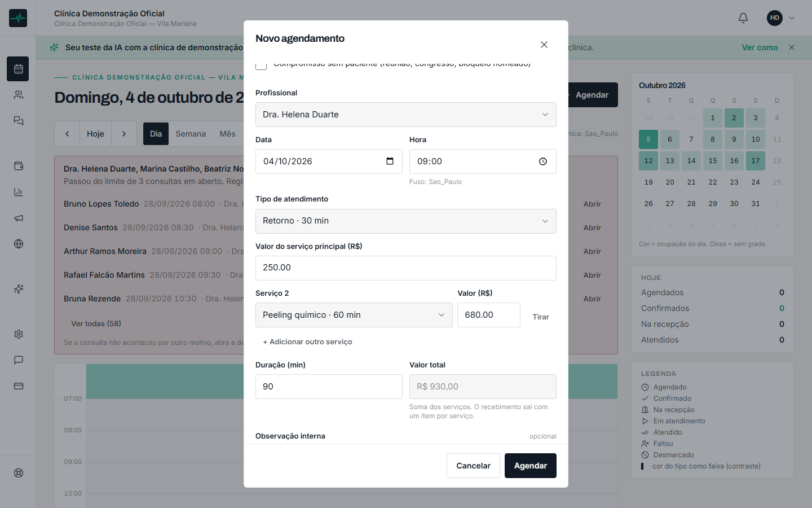Expand the Profissional dropdown Dra. Helena Duarte

point(406,115)
